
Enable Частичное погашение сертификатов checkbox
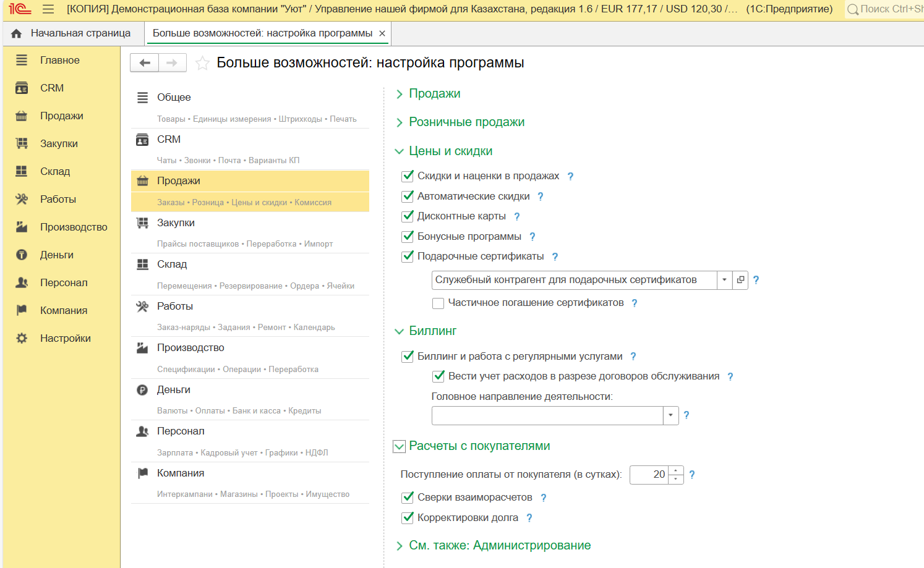coord(438,303)
